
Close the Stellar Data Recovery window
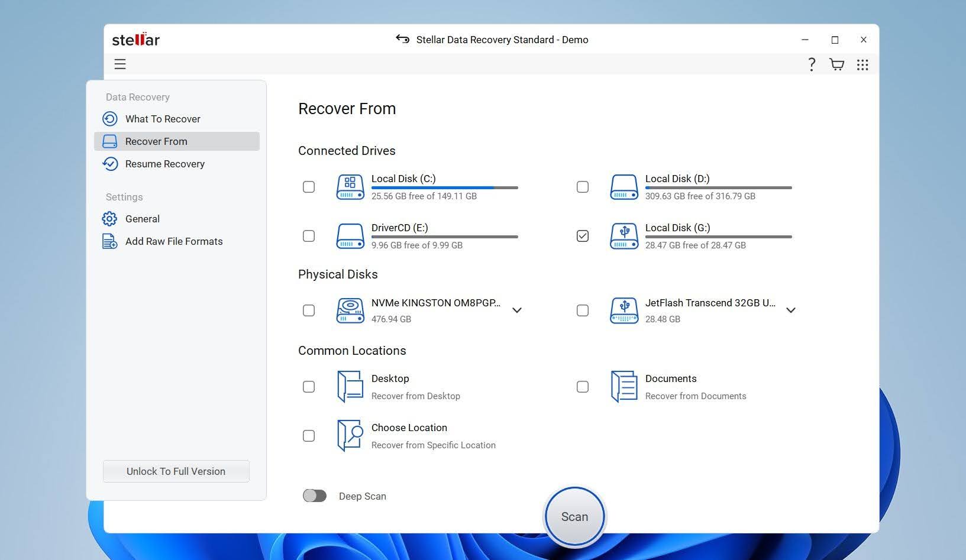864,40
